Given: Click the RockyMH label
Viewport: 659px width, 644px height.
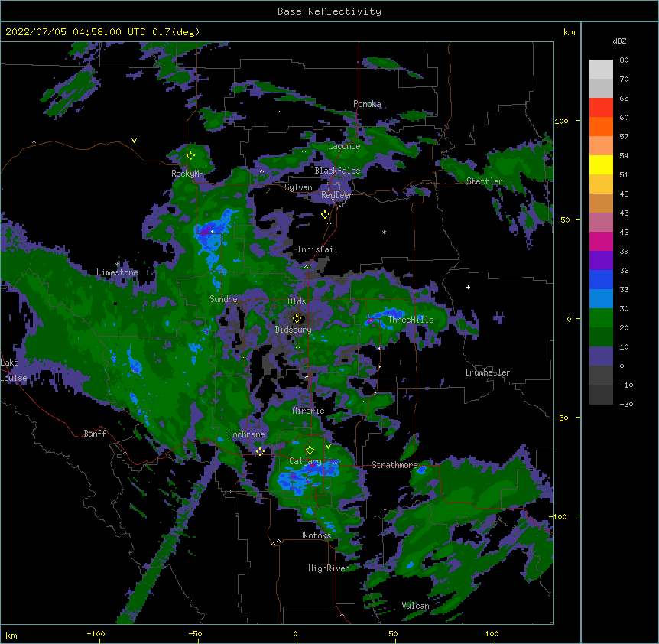Looking at the screenshot, I should point(187,174).
